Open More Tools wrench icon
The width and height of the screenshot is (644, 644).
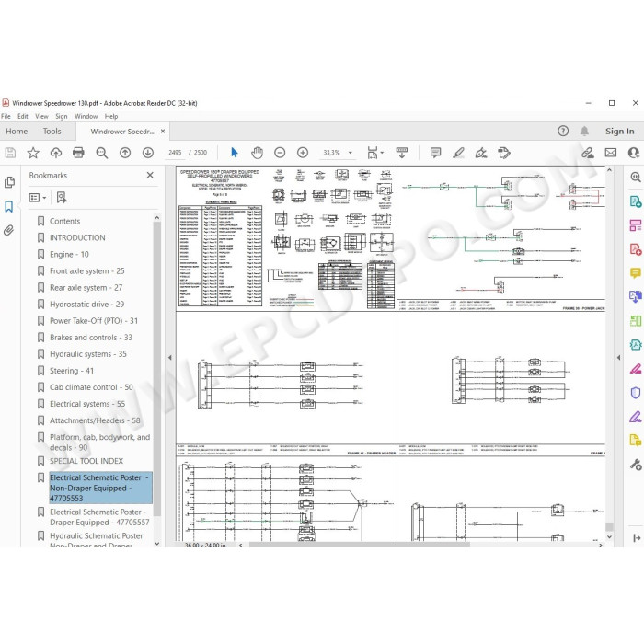[636, 465]
